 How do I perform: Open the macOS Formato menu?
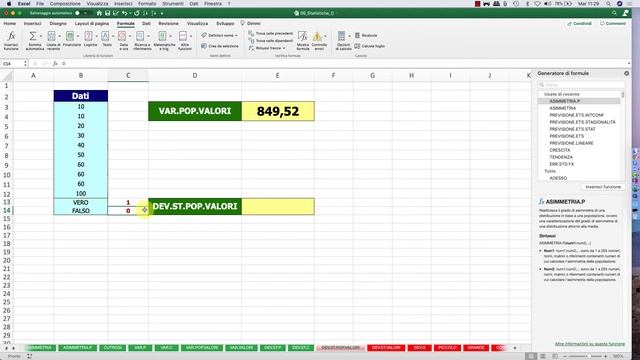pos(147,4)
